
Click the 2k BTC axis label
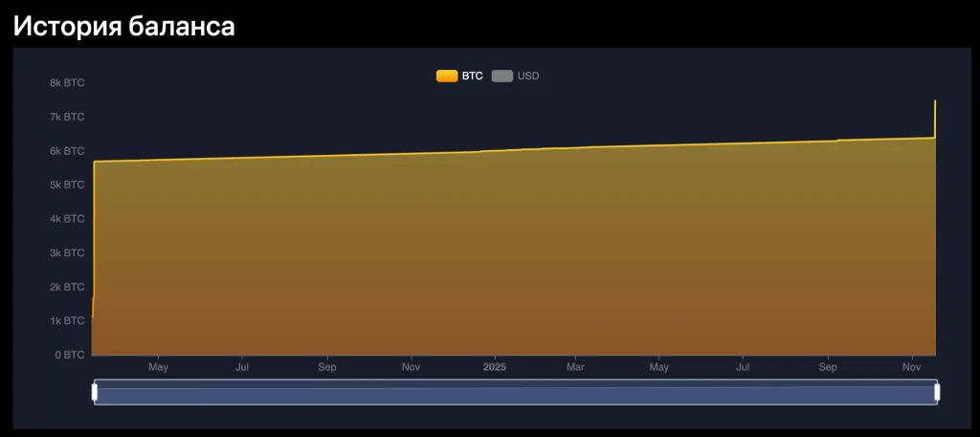click(67, 287)
